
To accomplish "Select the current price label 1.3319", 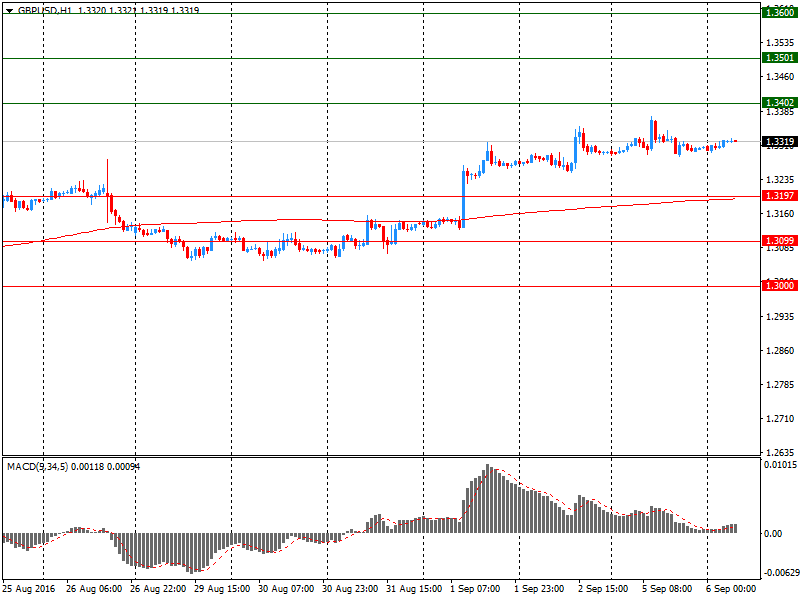I will tap(780, 141).
